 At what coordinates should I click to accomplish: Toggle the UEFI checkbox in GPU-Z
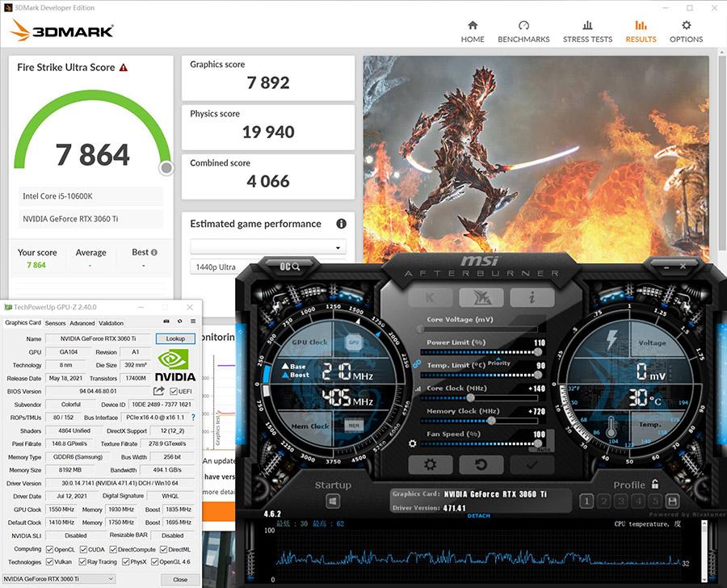[x=174, y=392]
